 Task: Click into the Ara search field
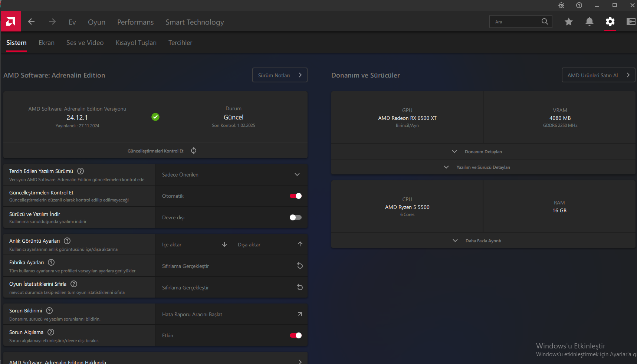pyautogui.click(x=516, y=22)
